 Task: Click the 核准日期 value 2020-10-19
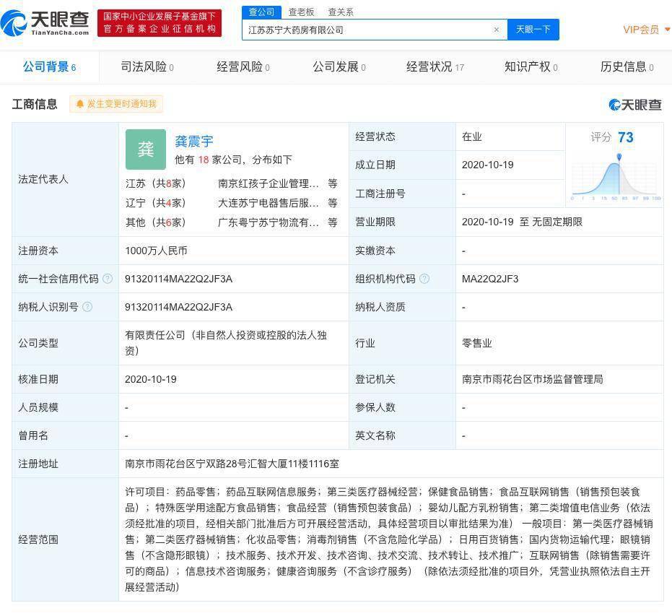click(x=151, y=379)
